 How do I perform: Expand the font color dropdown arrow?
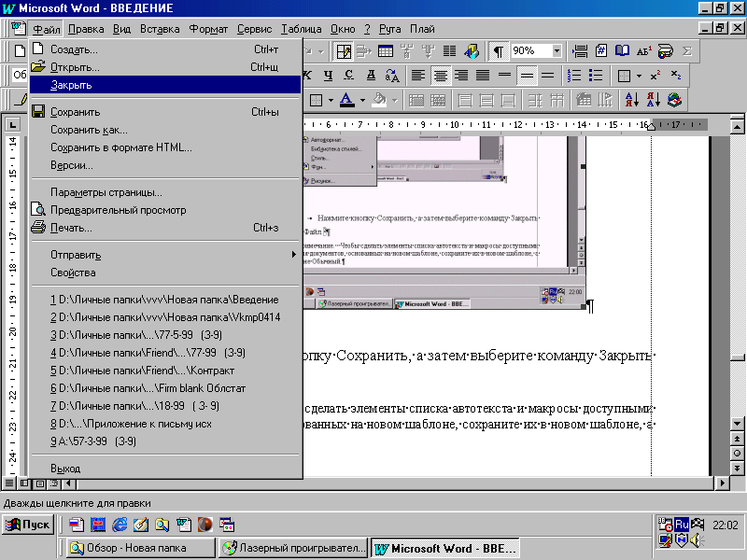pyautogui.click(x=361, y=100)
